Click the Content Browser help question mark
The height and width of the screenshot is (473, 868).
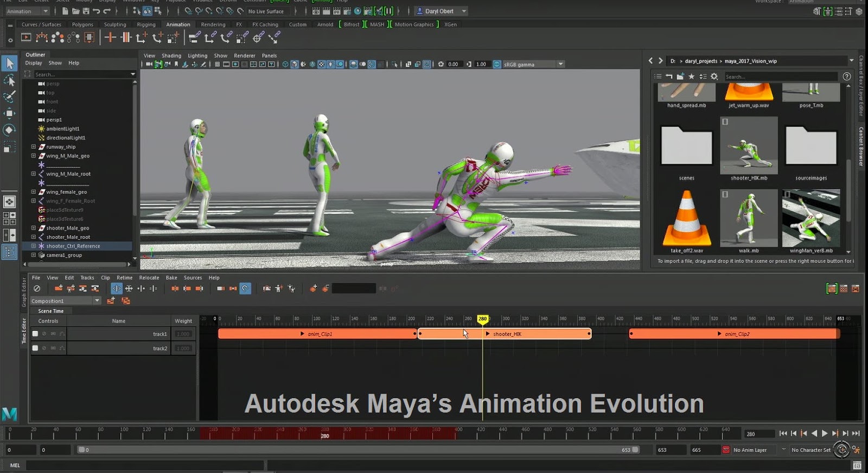847,77
